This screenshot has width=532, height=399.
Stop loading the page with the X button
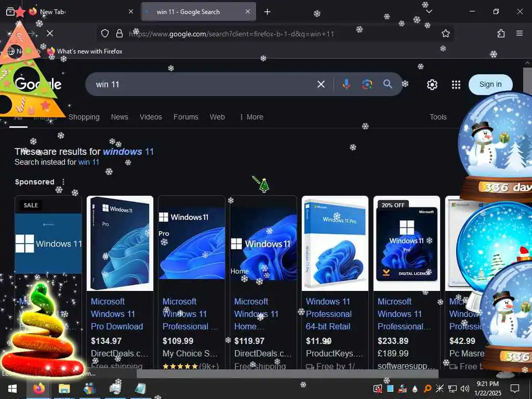50,33
